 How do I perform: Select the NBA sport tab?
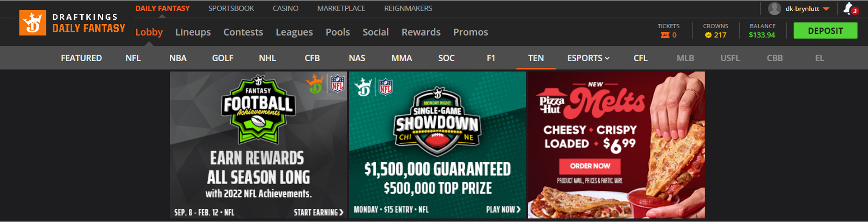[x=178, y=58]
